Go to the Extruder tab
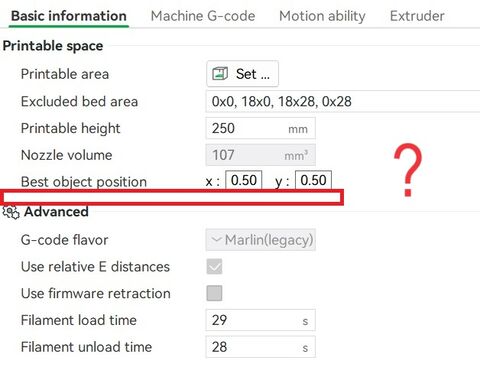 (x=417, y=16)
